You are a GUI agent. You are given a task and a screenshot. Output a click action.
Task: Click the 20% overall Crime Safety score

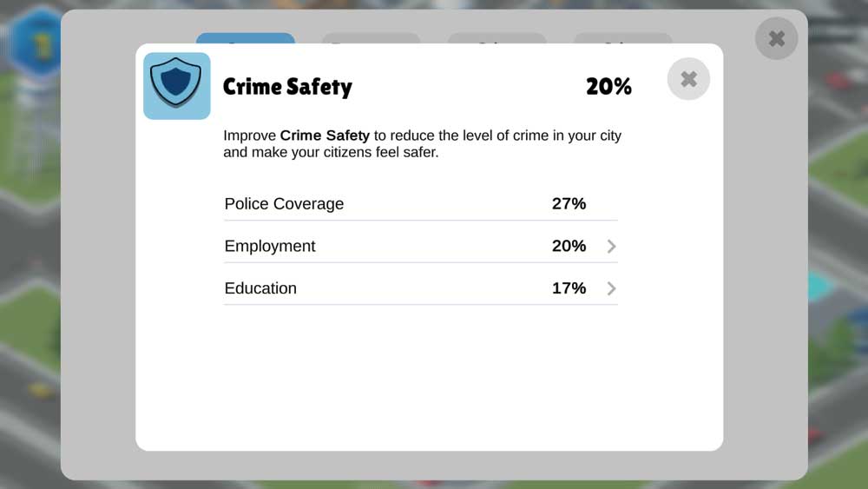(x=608, y=86)
